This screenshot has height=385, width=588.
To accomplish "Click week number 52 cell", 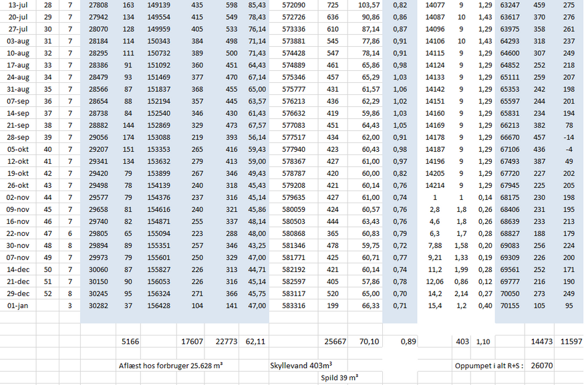I will (47, 293).
